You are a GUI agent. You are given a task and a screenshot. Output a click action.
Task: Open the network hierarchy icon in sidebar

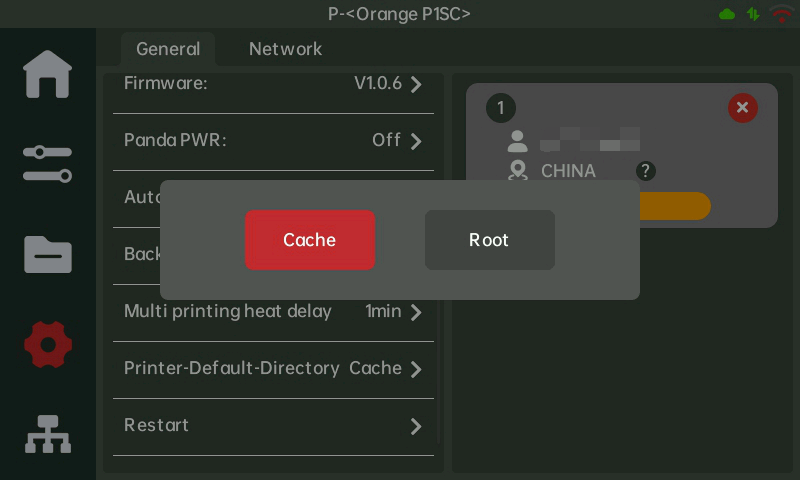(x=48, y=434)
